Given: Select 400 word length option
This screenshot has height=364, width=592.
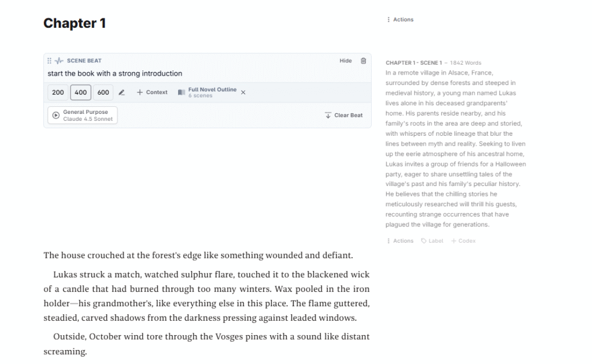Looking at the screenshot, I should click(x=80, y=92).
